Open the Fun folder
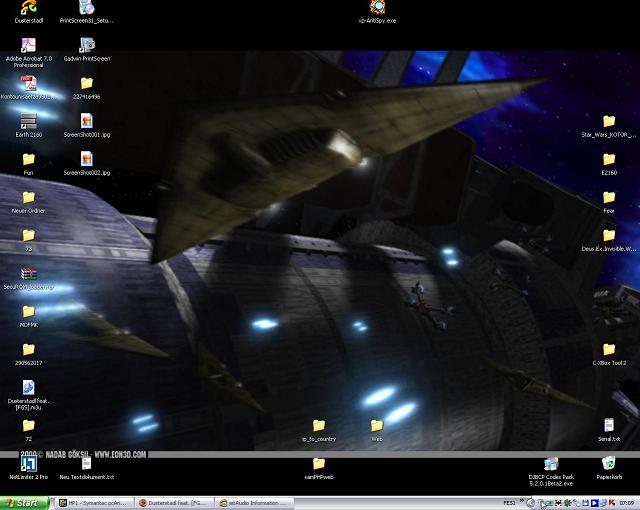 click(29, 159)
